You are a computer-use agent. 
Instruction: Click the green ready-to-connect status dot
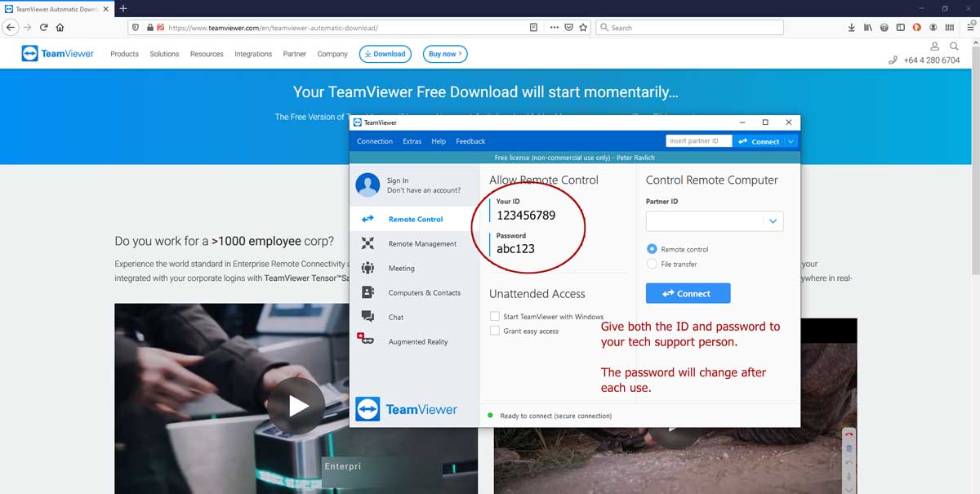pos(490,416)
